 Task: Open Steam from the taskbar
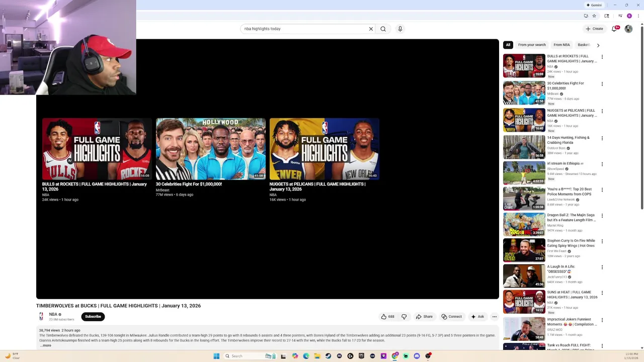point(328,356)
